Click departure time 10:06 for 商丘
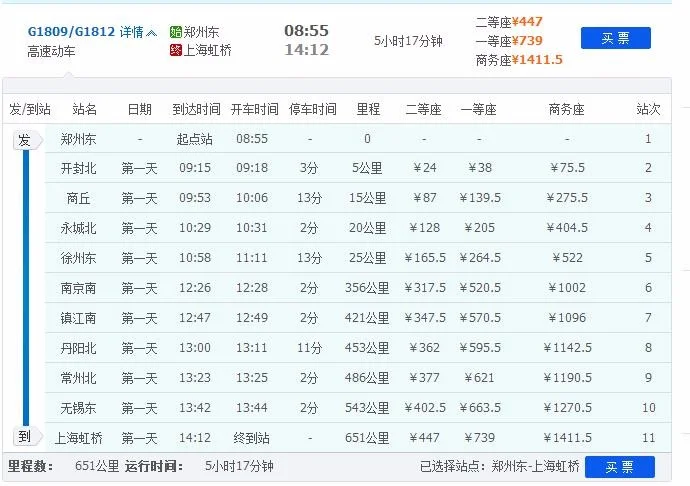 click(x=252, y=198)
